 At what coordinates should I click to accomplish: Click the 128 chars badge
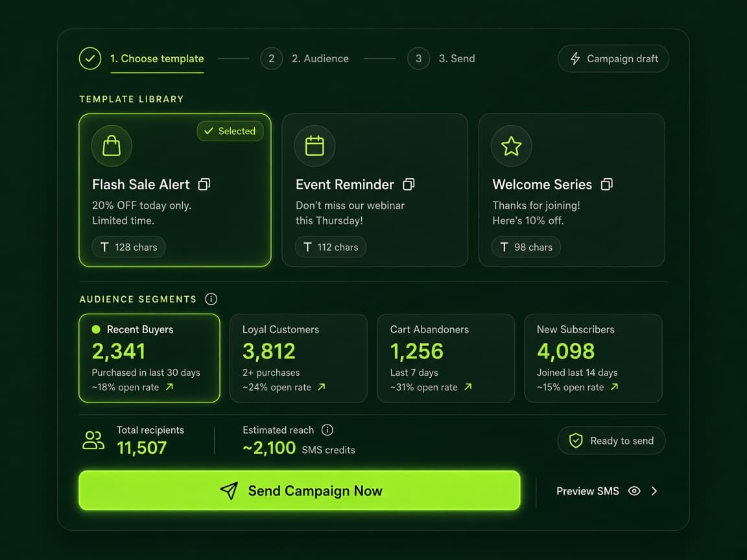(128, 247)
